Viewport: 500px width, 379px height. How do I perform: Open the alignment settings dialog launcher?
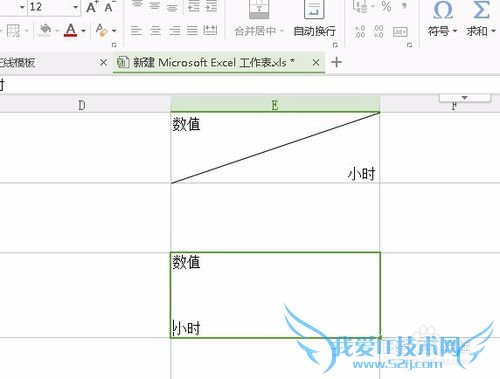pyautogui.click(x=335, y=45)
